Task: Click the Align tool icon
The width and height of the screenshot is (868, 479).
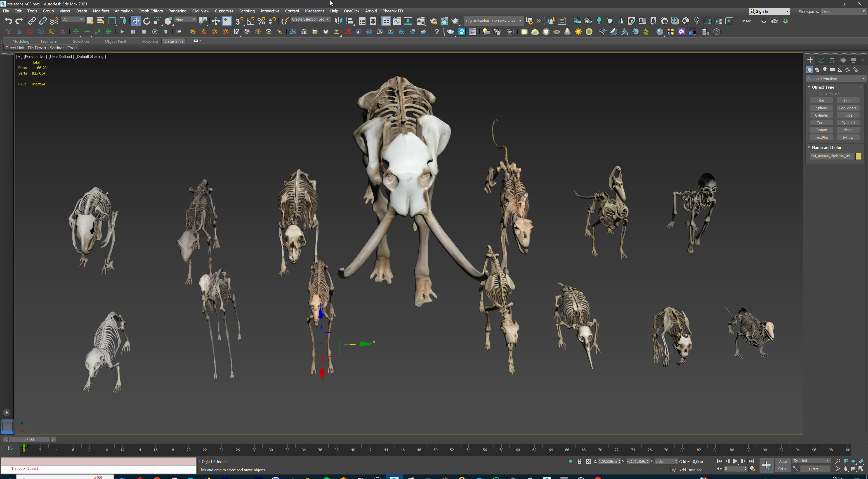Action: click(349, 21)
